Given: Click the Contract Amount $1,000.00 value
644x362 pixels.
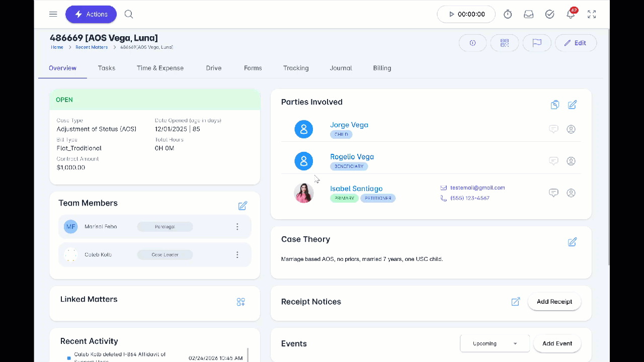Looking at the screenshot, I should click(71, 167).
